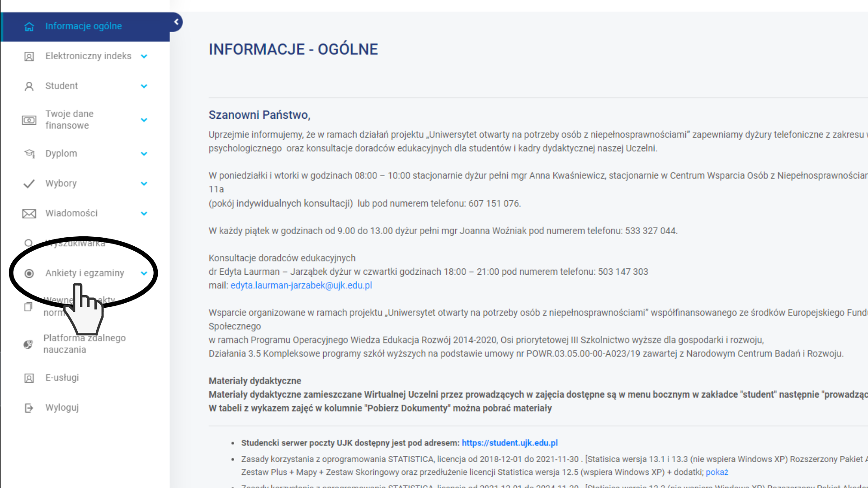Expand the Wiadomości submenu chevron
868x488 pixels.
coord(144,214)
